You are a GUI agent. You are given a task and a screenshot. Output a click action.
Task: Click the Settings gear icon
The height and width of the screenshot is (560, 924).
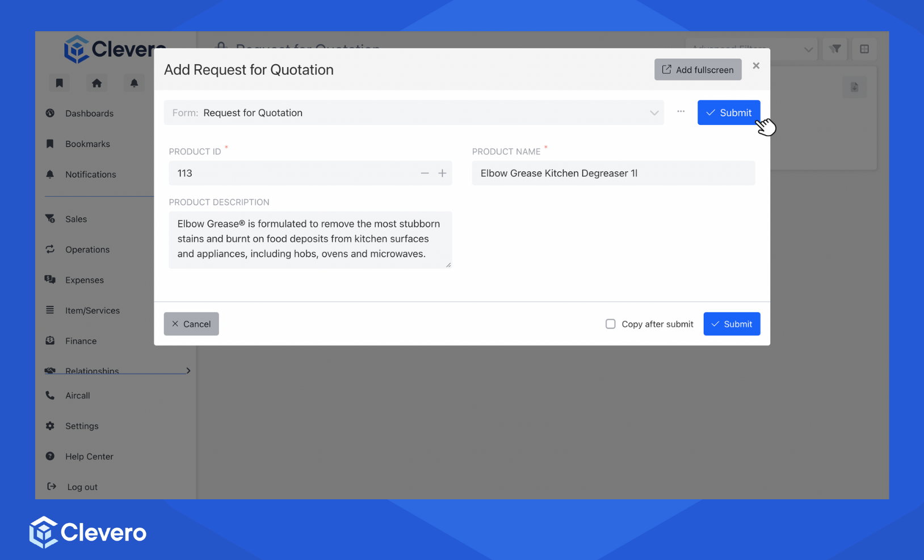[x=50, y=426]
